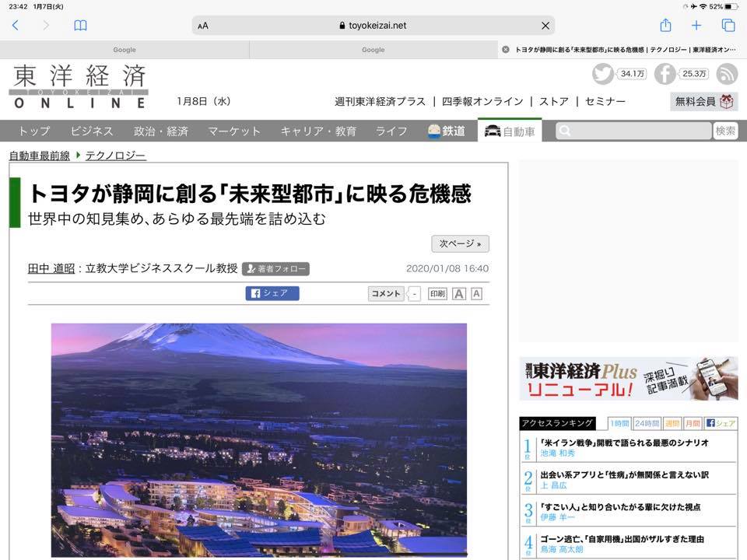Switch to the second Google tab

373,50
